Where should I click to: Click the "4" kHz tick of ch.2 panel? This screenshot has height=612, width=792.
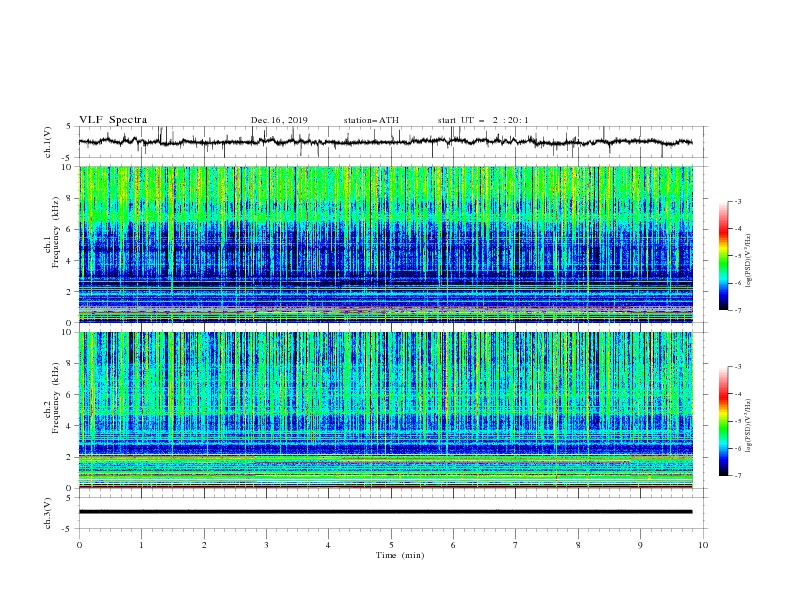[x=71, y=426]
